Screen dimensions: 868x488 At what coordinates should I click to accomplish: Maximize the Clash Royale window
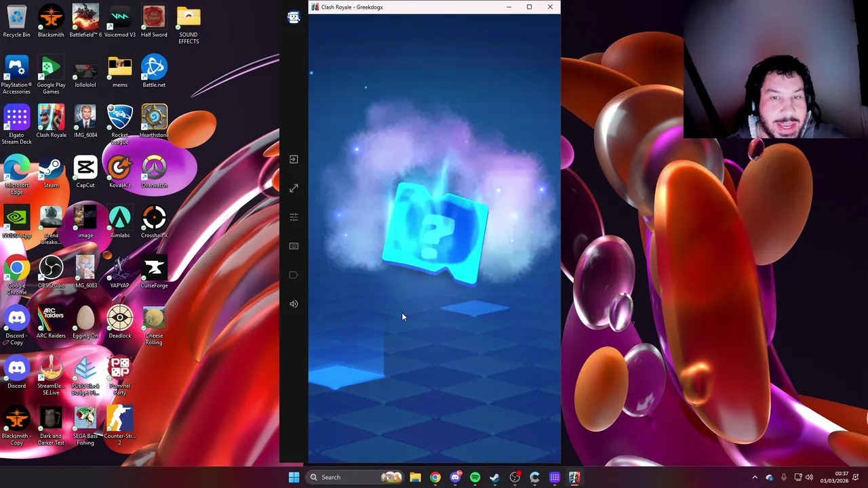[529, 7]
